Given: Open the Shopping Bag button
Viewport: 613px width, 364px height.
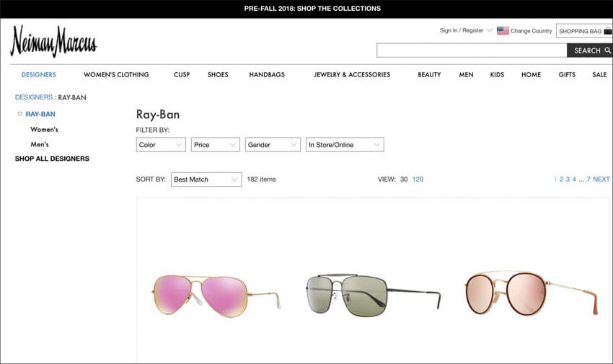Looking at the screenshot, I should pyautogui.click(x=584, y=31).
